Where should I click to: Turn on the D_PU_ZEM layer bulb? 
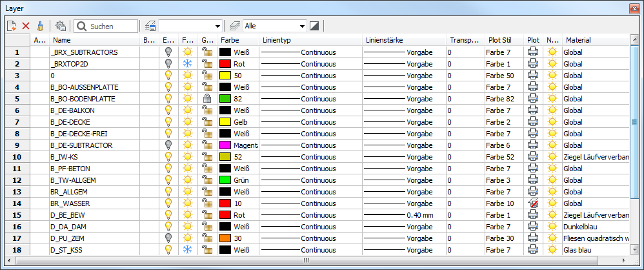tap(168, 238)
